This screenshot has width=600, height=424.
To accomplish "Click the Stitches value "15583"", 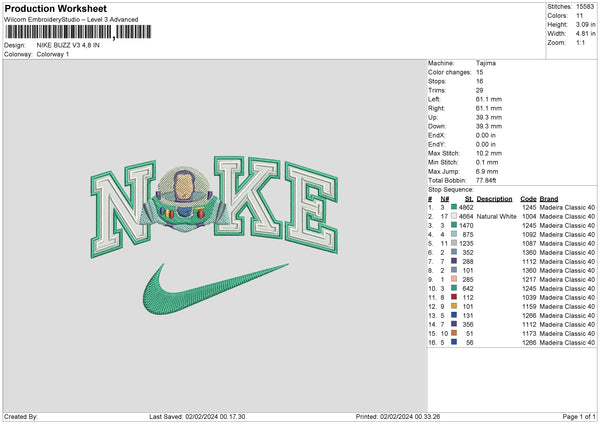I will pyautogui.click(x=585, y=7).
